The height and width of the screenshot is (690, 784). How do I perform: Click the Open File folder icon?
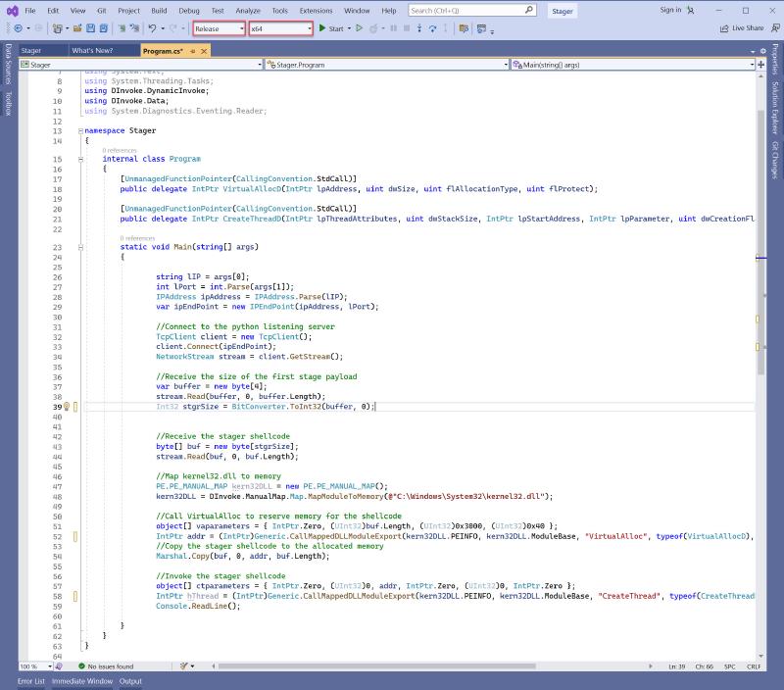click(x=77, y=28)
